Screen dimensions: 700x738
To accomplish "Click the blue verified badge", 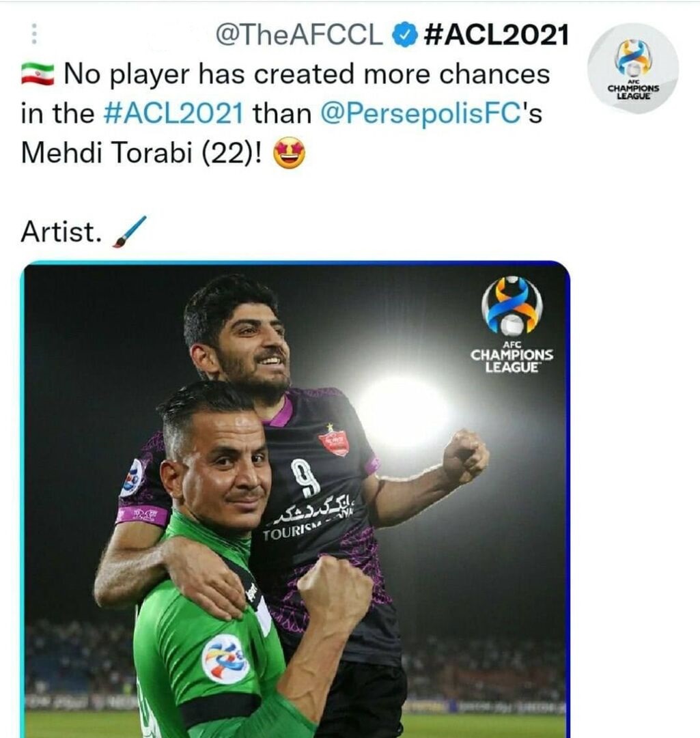I will pos(404,36).
